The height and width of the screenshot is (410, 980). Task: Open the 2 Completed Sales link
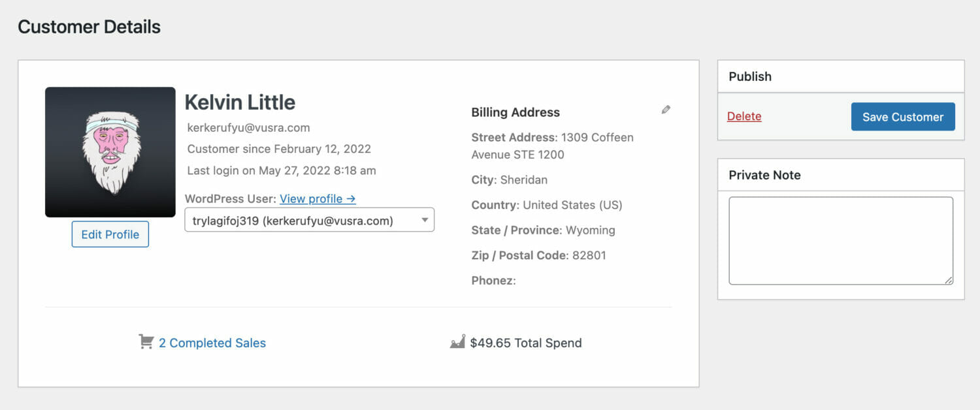coord(212,343)
